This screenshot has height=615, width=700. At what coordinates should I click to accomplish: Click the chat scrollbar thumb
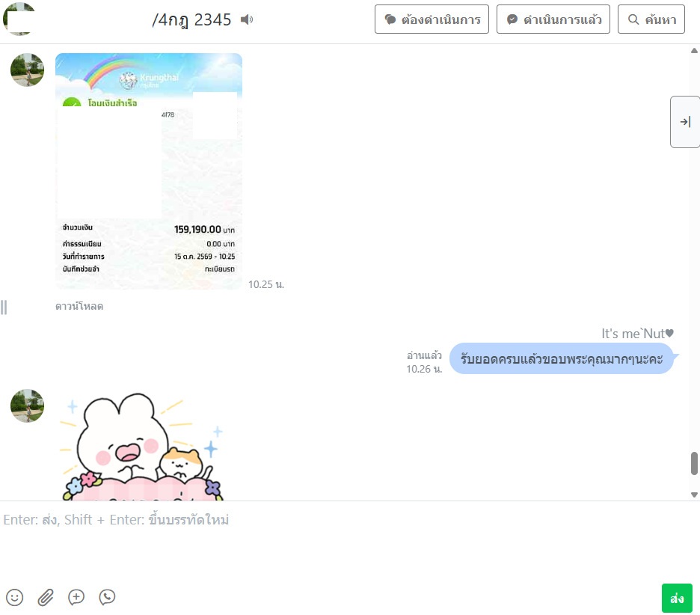coord(694,464)
